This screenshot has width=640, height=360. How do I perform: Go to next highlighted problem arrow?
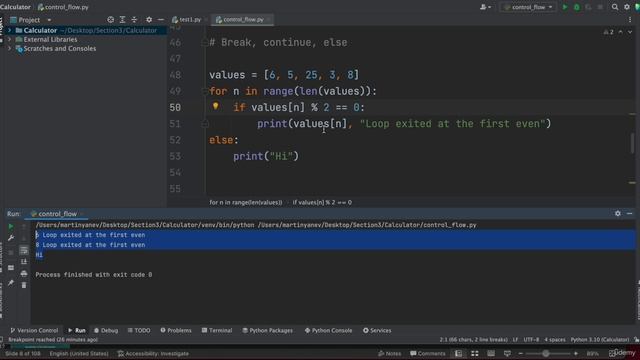(630, 32)
